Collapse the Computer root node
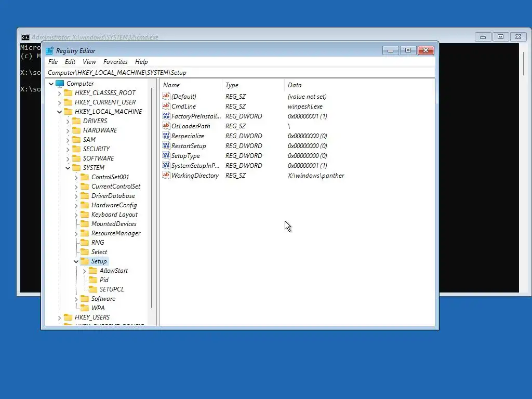The height and width of the screenshot is (399, 532). coord(51,84)
